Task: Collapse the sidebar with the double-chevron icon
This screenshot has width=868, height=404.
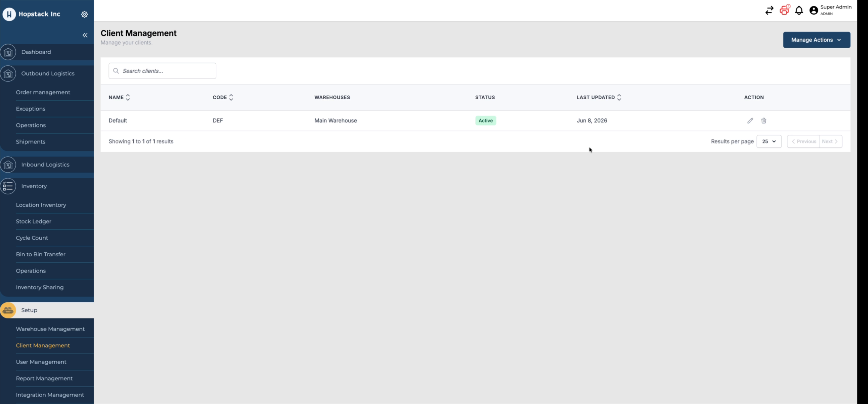Action: (x=85, y=35)
